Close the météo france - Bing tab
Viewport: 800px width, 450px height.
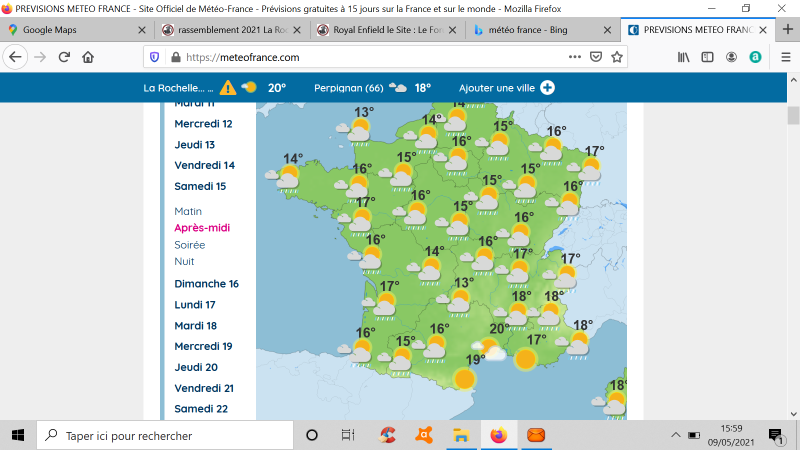click(607, 30)
